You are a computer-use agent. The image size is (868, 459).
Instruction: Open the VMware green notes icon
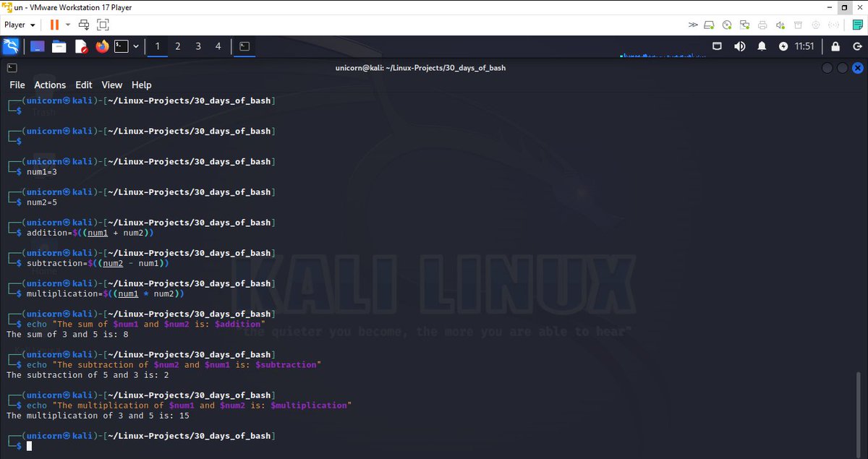coord(857,25)
